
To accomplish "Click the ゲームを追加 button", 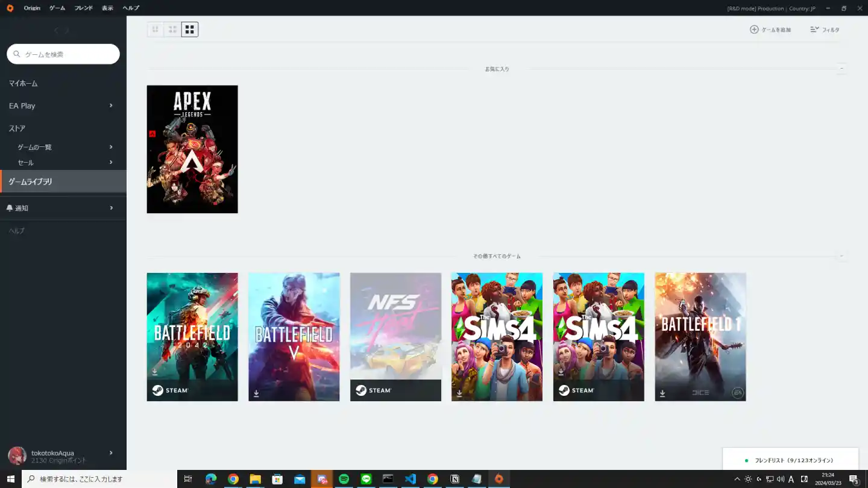I will [x=770, y=30].
